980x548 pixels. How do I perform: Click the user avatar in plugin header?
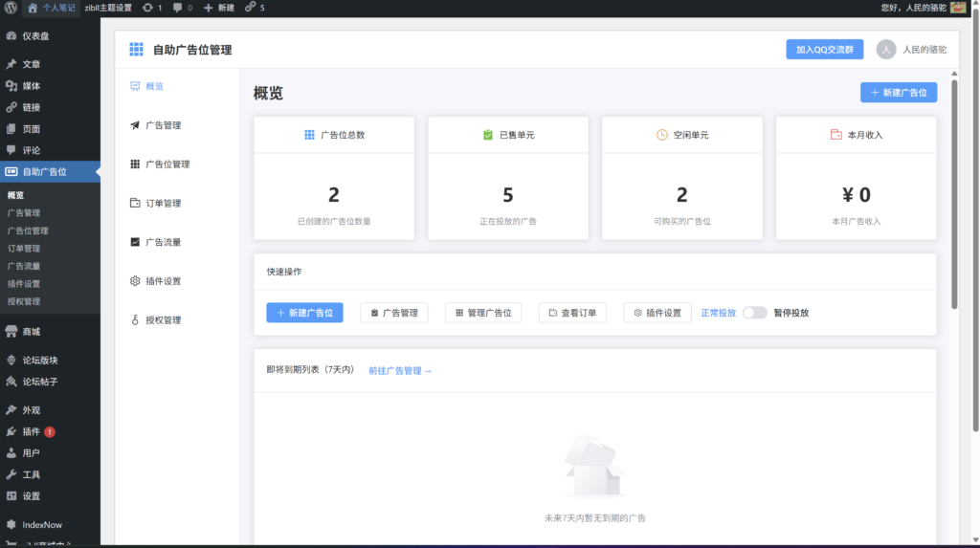pyautogui.click(x=886, y=50)
